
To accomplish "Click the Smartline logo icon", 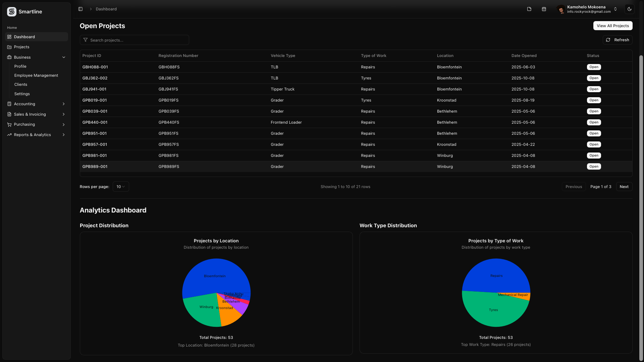I will click(12, 12).
